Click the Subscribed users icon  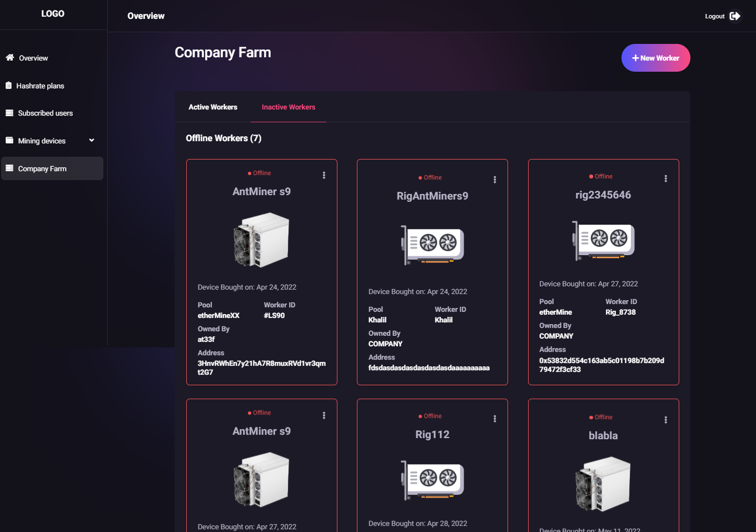8,113
